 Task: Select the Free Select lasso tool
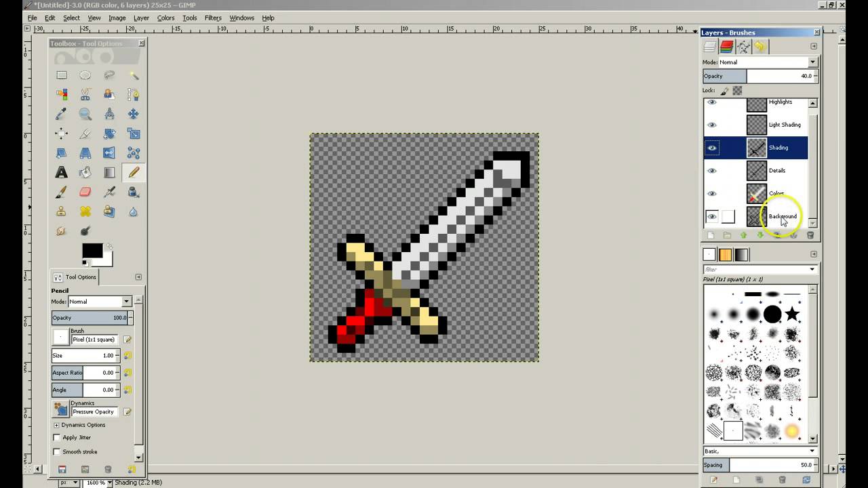pyautogui.click(x=109, y=75)
